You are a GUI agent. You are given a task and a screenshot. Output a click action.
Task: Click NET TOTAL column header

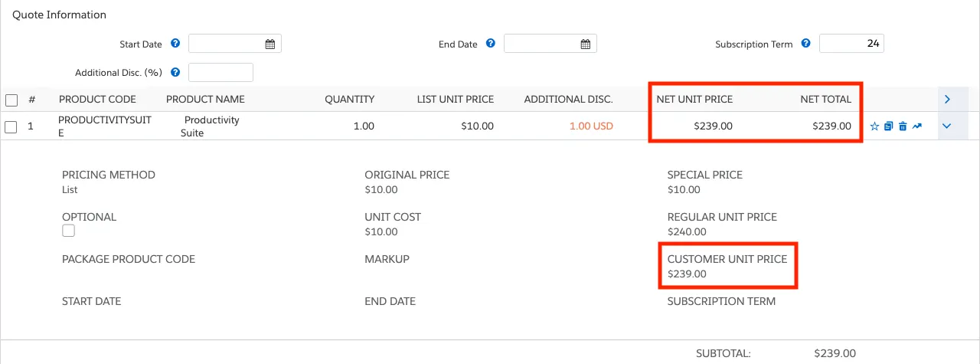825,100
